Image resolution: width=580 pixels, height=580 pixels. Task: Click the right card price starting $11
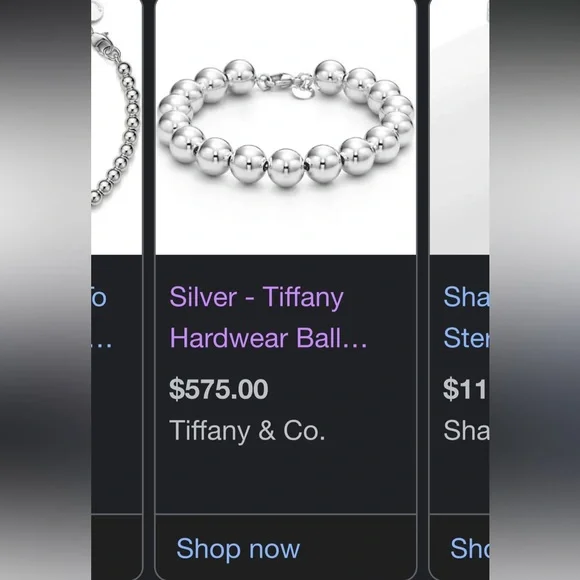pyautogui.click(x=465, y=389)
